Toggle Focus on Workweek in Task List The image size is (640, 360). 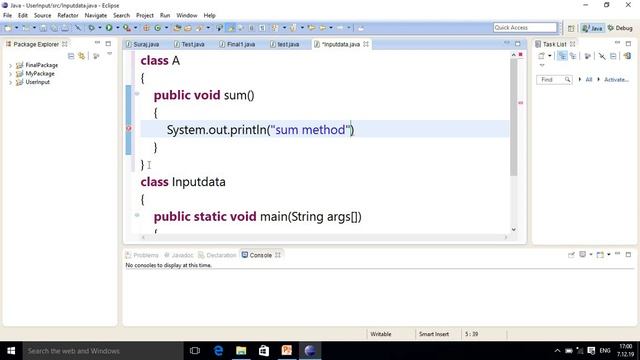[x=587, y=56]
